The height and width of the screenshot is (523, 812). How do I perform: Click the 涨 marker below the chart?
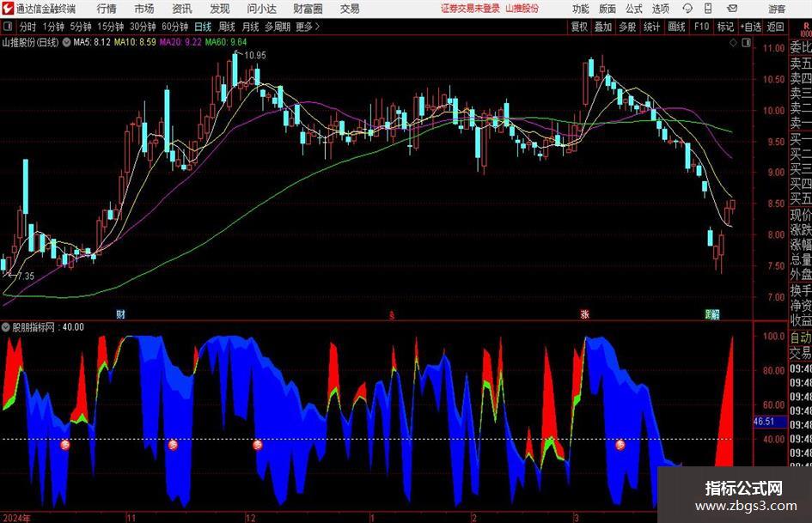pos(584,313)
